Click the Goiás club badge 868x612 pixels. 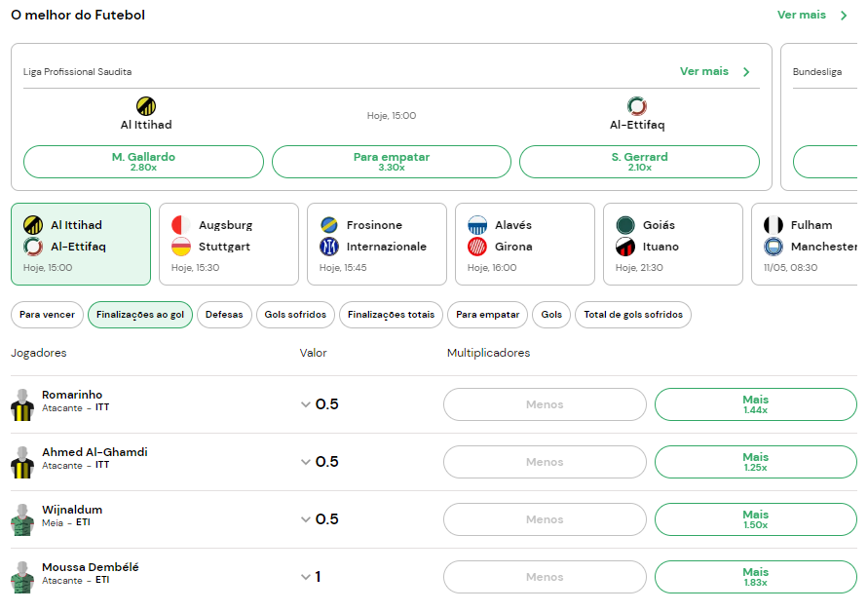625,225
